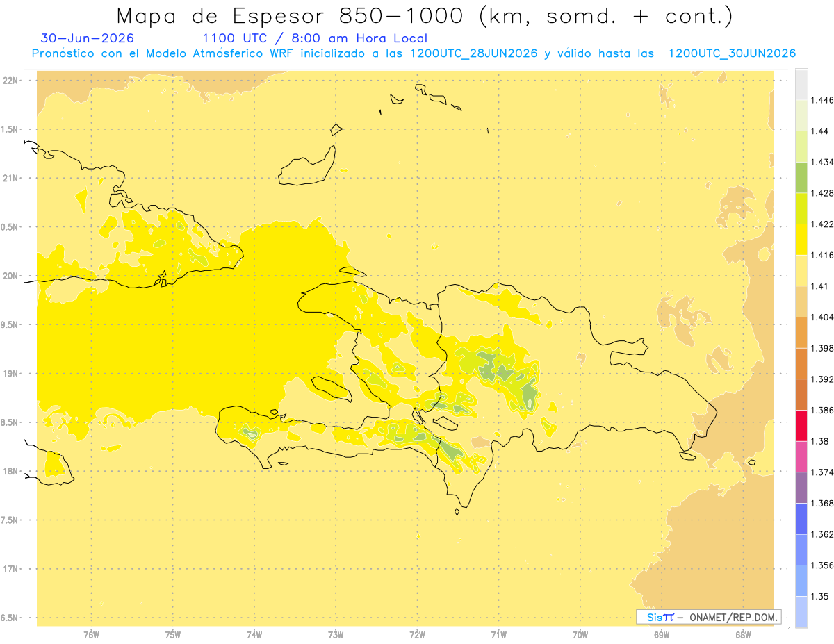Viewport: 834px width, 644px height.
Task: Click the longitude label '70W'
Action: click(580, 634)
